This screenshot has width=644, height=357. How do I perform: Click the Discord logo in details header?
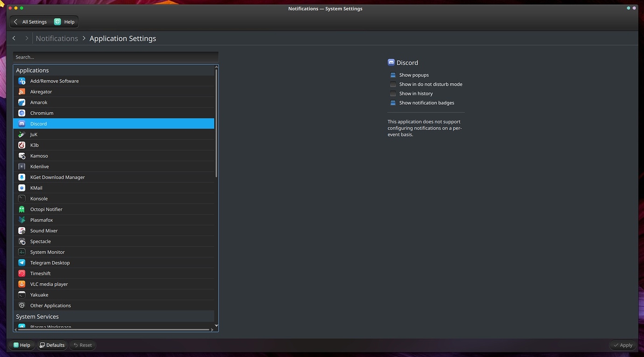391,62
